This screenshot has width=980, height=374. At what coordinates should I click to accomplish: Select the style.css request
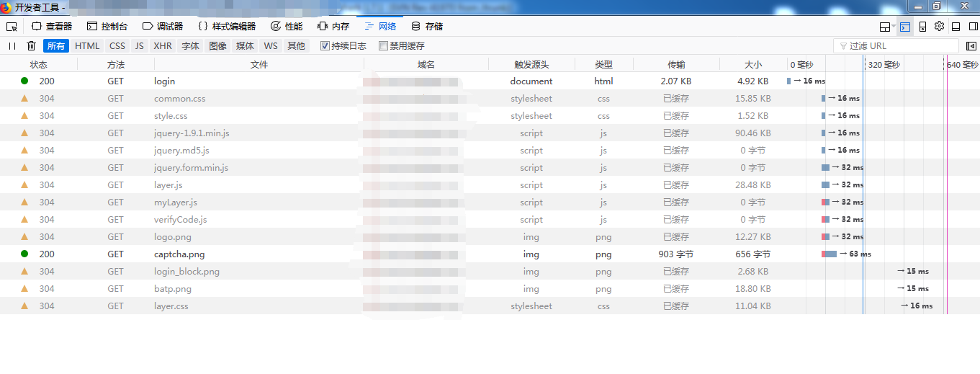pos(490,116)
